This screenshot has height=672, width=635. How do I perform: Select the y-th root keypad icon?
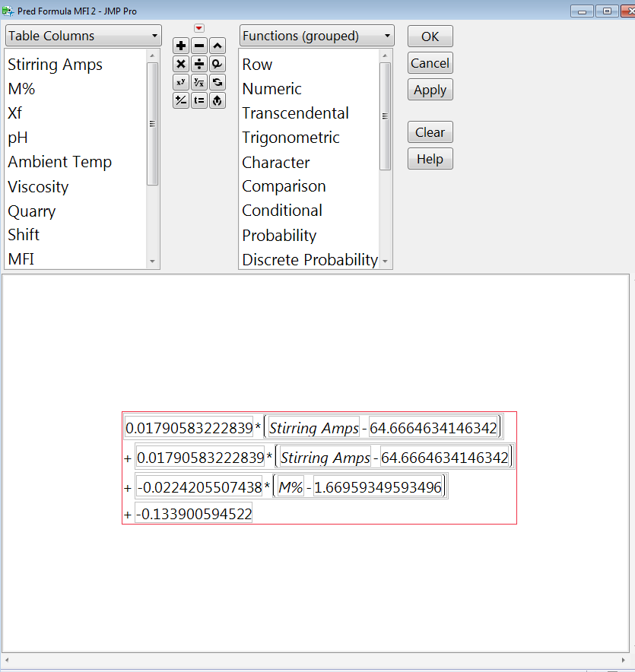[x=198, y=82]
